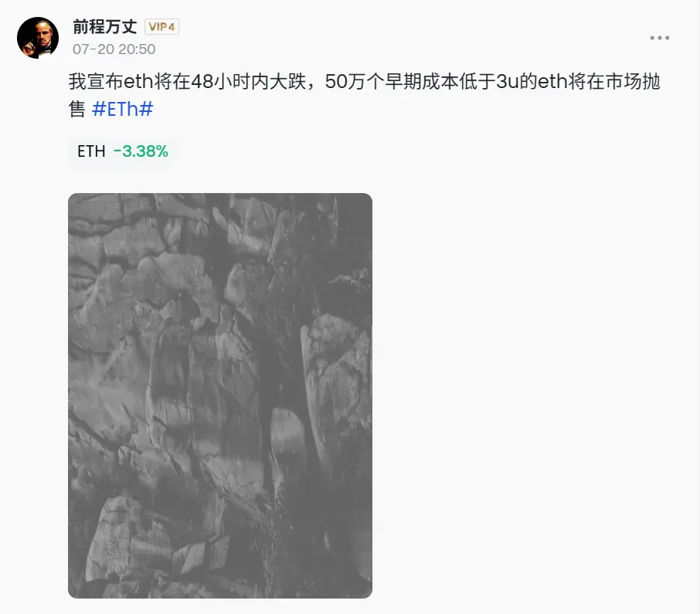Viewport: 700px width, 614px height.
Task: Open the three-dots more options menu
Action: pos(659,38)
